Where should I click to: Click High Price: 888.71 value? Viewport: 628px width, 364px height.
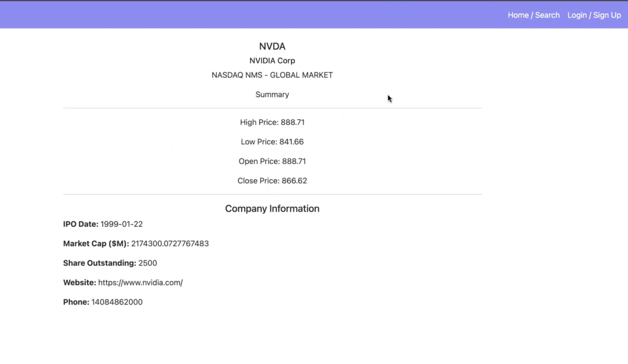(272, 122)
